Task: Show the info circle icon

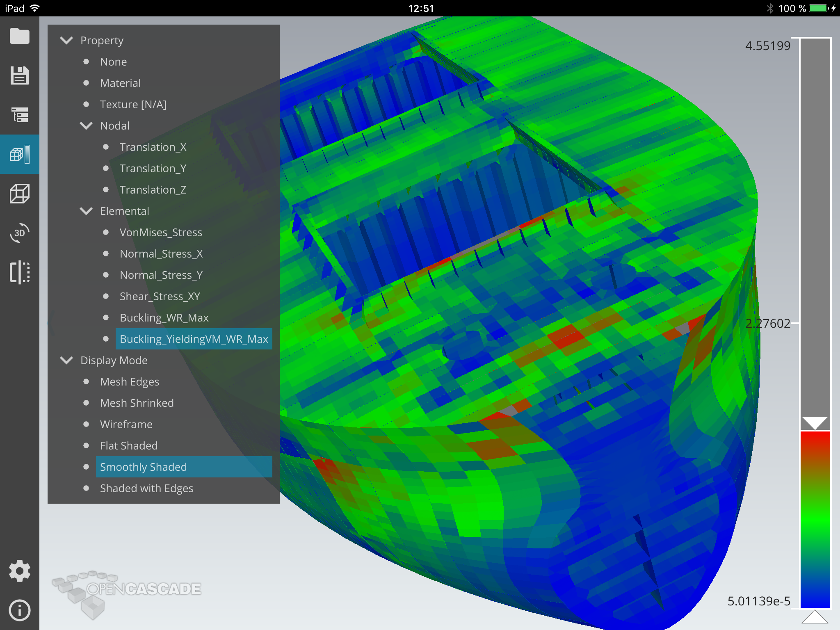Action: pos(19,610)
